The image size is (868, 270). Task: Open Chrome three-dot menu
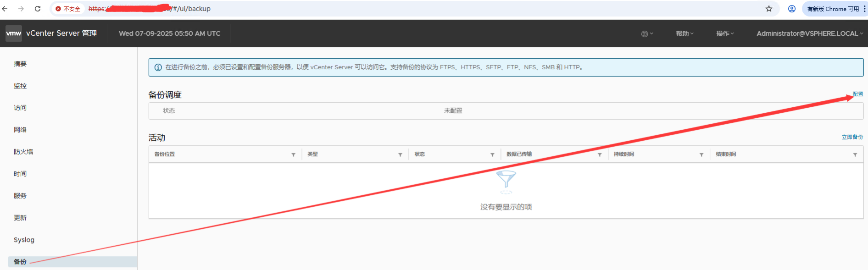(x=864, y=9)
